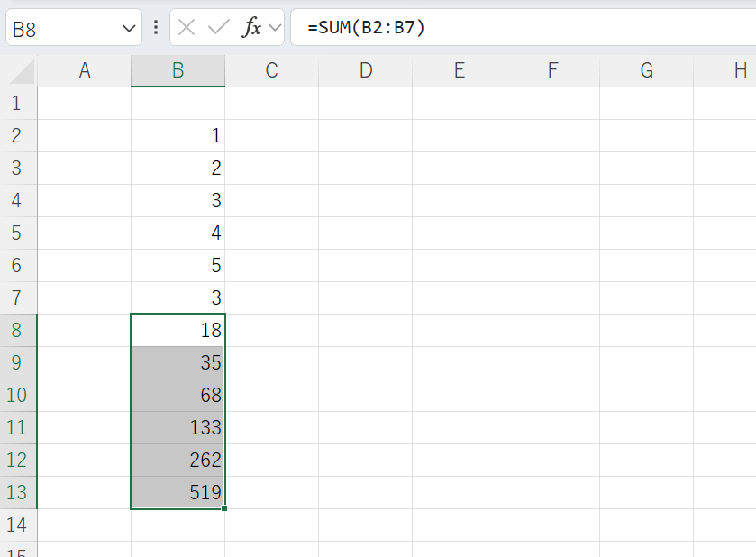
Task: Select column B header
Action: tap(178, 71)
